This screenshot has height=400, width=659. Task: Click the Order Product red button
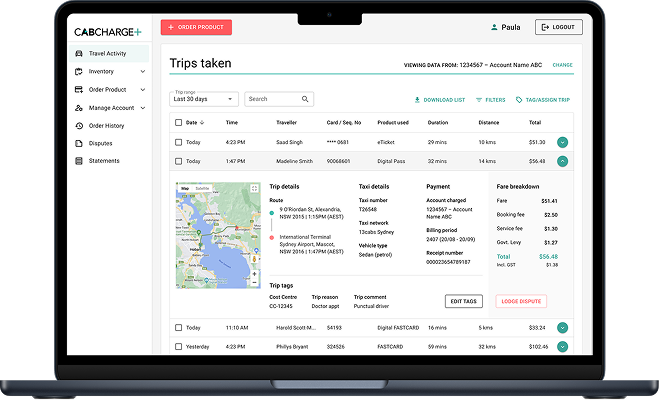[196, 28]
